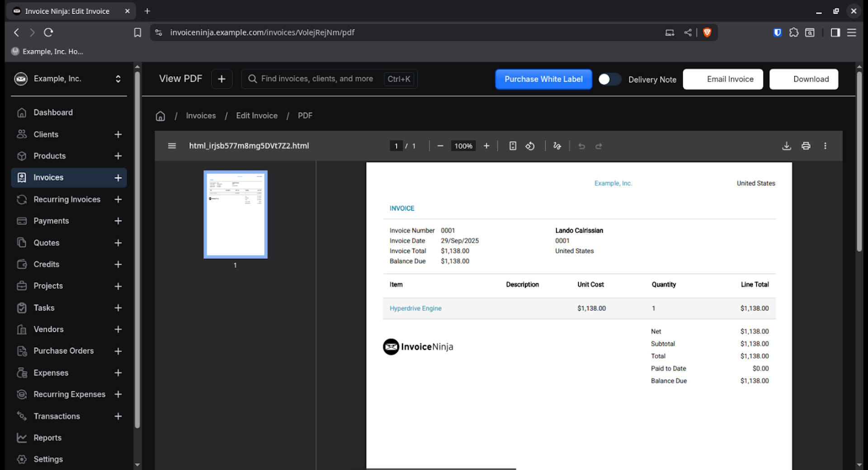
Task: Select the draw annotation tool
Action: tap(557, 146)
